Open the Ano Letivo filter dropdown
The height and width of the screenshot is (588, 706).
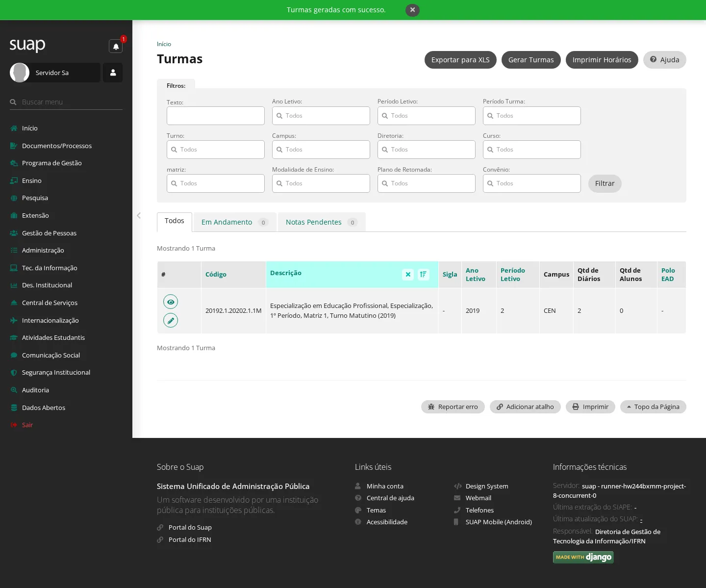tap(321, 116)
